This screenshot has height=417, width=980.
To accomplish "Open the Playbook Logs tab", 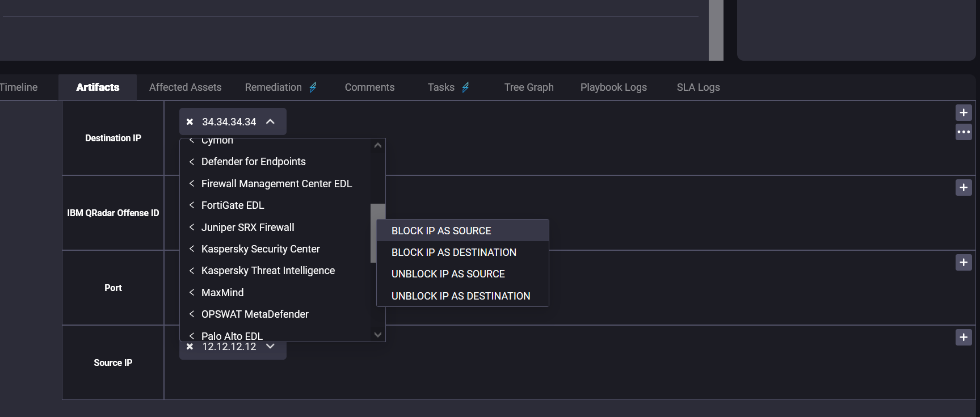I will pyautogui.click(x=613, y=87).
